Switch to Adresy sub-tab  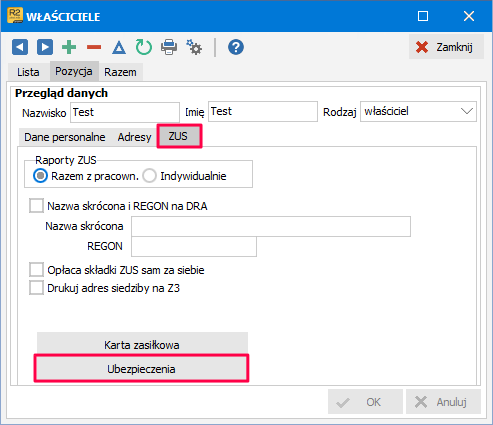coord(134,137)
